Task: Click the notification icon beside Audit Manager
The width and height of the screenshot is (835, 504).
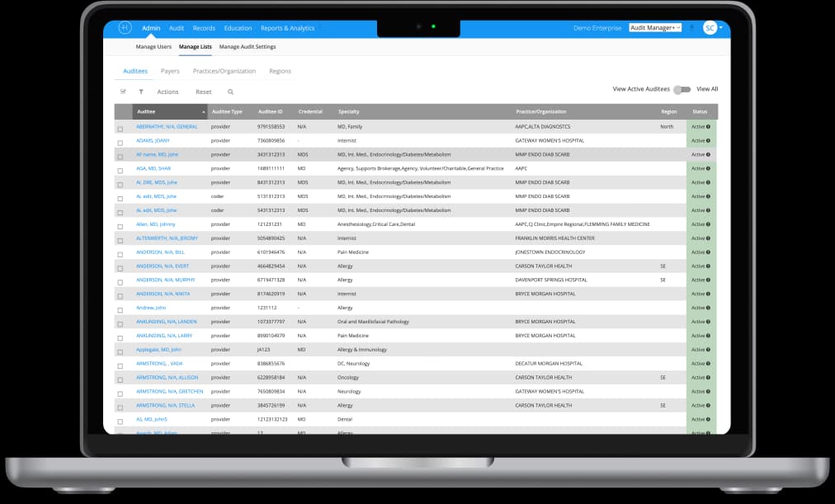Action: [x=691, y=28]
